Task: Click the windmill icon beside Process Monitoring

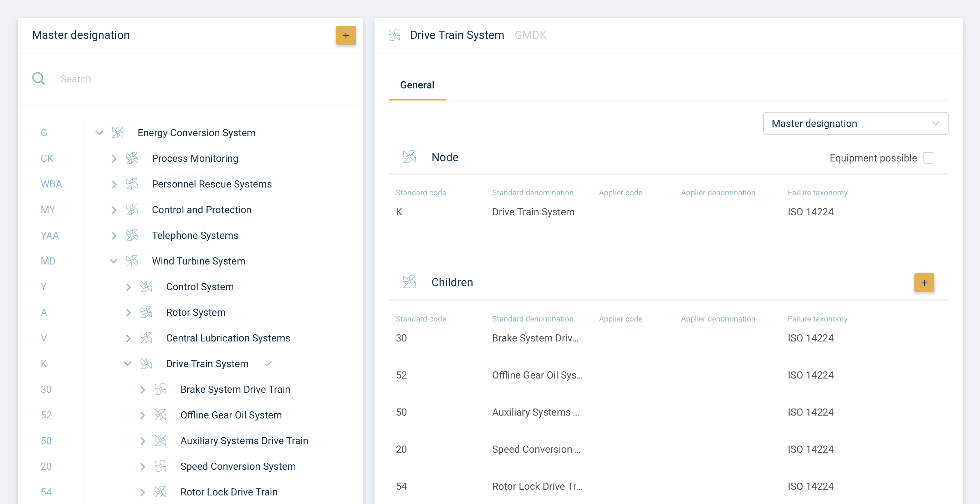Action: [132, 158]
